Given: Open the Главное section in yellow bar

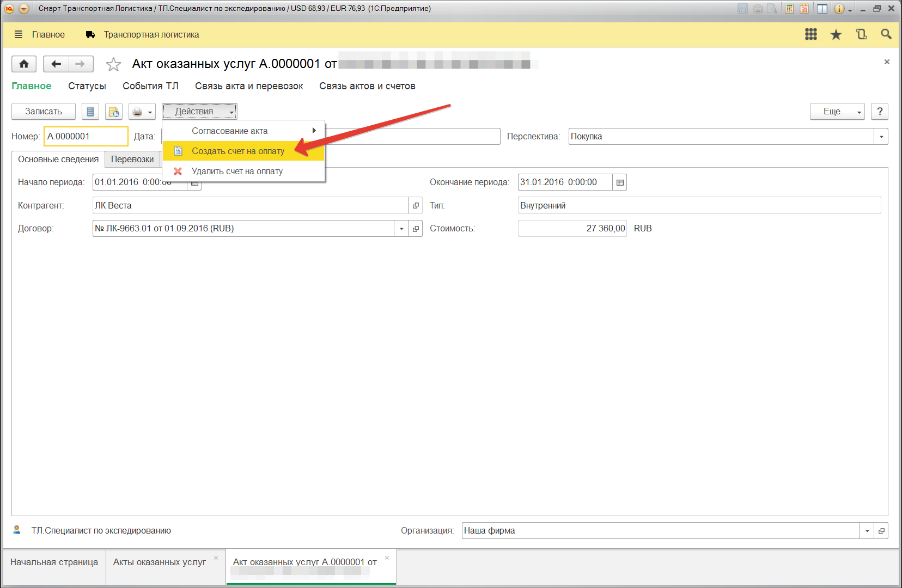Looking at the screenshot, I should click(x=48, y=34).
